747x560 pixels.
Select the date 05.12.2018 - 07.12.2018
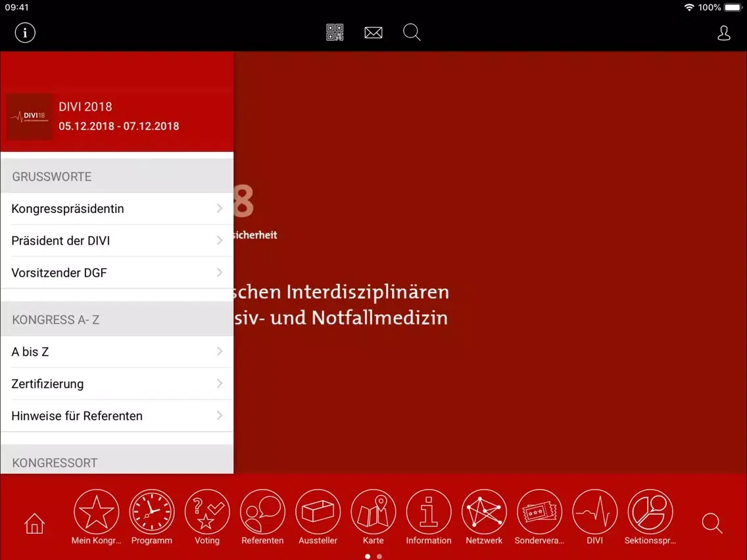118,126
